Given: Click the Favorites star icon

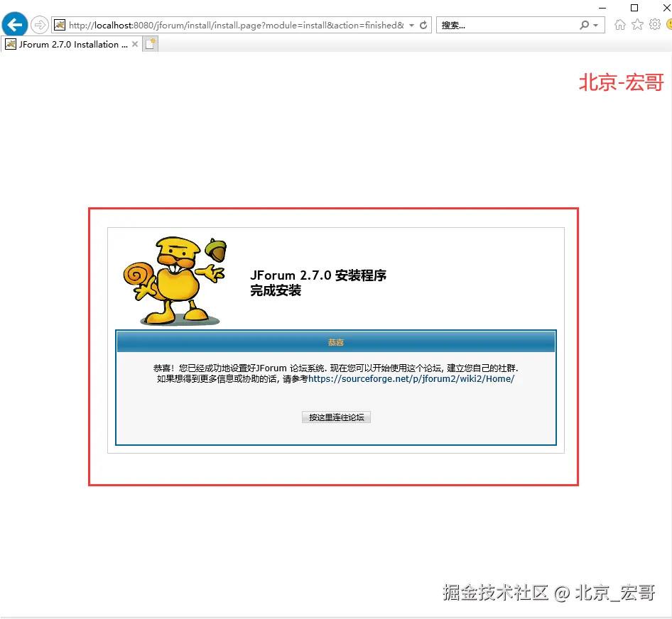Looking at the screenshot, I should (x=638, y=25).
